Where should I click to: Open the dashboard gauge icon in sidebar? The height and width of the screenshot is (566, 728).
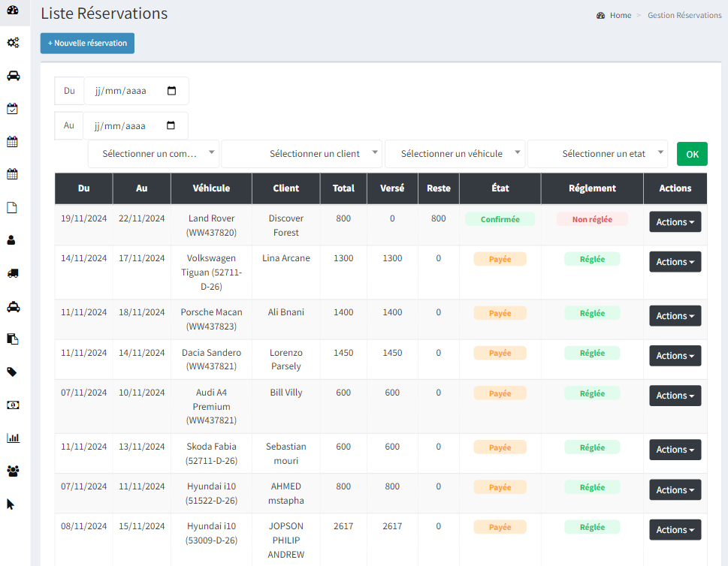13,10
